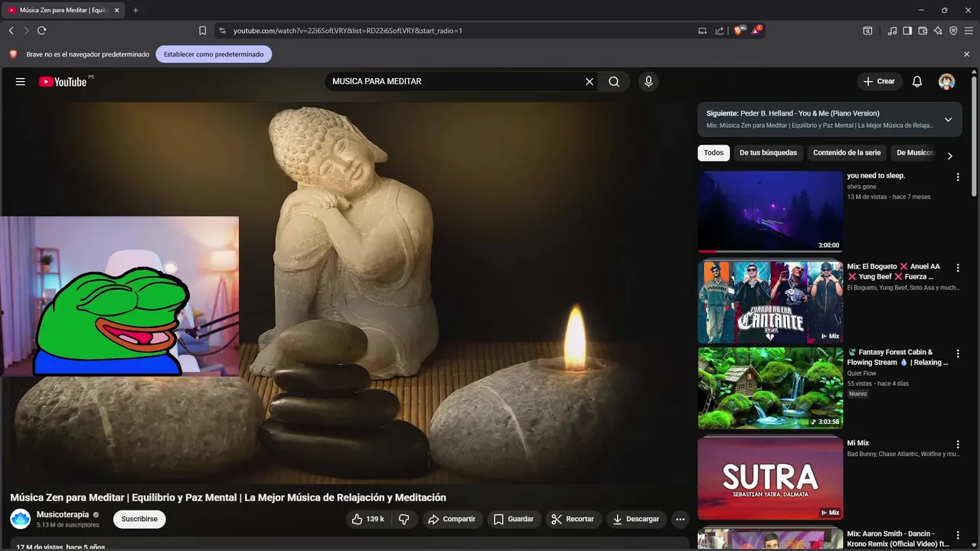Open options for Mi Mix
Image resolution: width=980 pixels, height=551 pixels.
pos(958,445)
